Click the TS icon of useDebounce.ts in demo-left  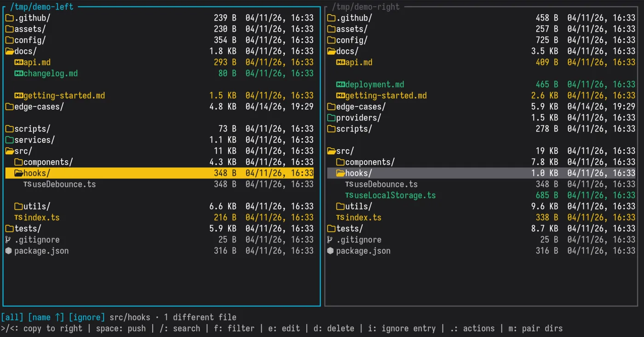pyautogui.click(x=28, y=184)
